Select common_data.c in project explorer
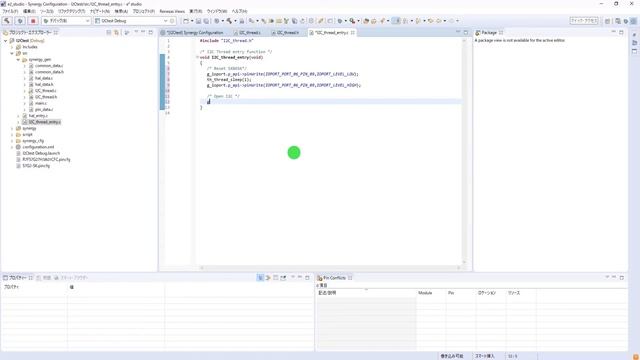This screenshot has height=360, width=640. pos(49,66)
